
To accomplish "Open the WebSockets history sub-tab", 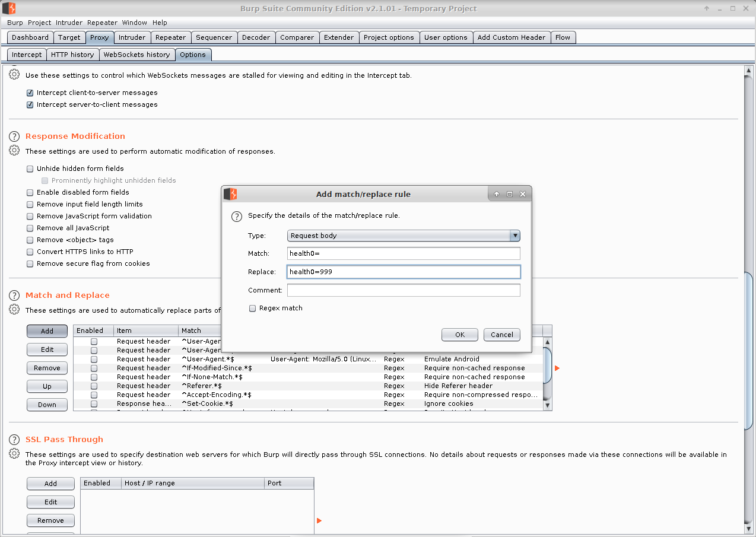I will click(x=136, y=55).
